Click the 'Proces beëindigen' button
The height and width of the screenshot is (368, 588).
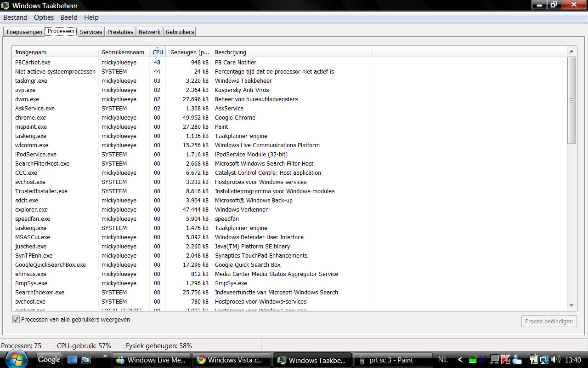549,321
